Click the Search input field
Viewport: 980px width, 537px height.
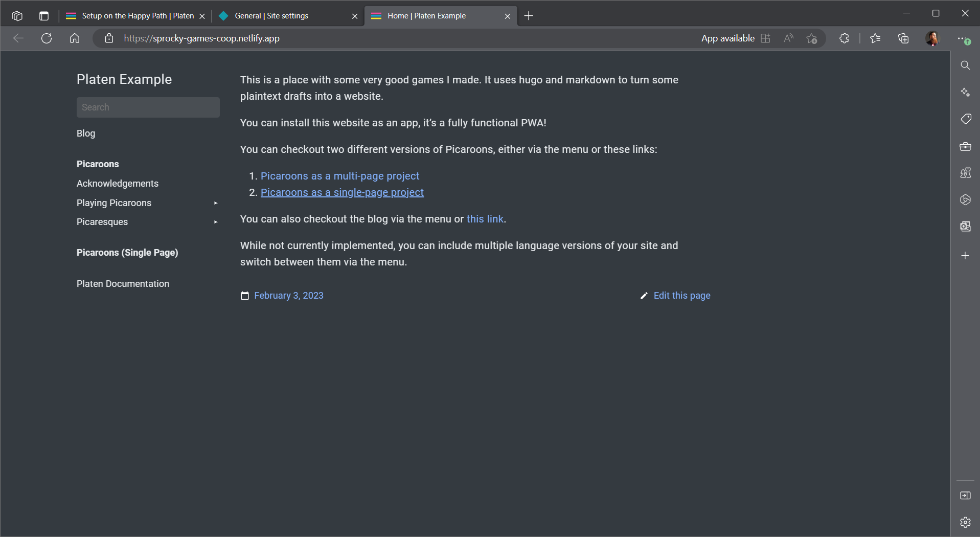pyautogui.click(x=148, y=107)
